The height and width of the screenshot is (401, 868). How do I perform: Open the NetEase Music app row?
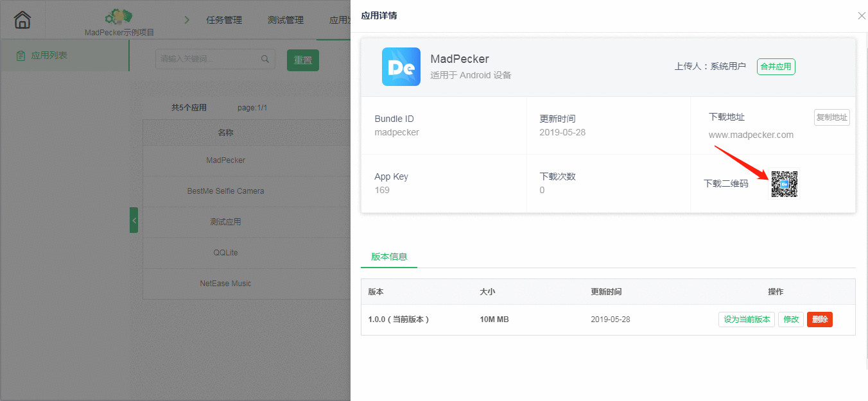[x=247, y=284]
